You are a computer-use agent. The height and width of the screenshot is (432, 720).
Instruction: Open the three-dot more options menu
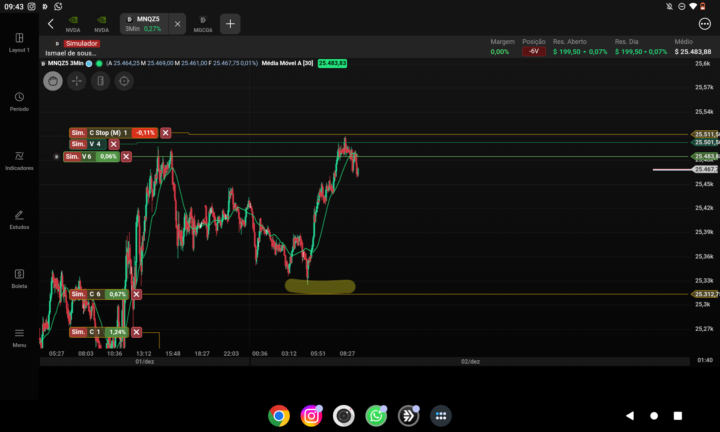coord(704,23)
